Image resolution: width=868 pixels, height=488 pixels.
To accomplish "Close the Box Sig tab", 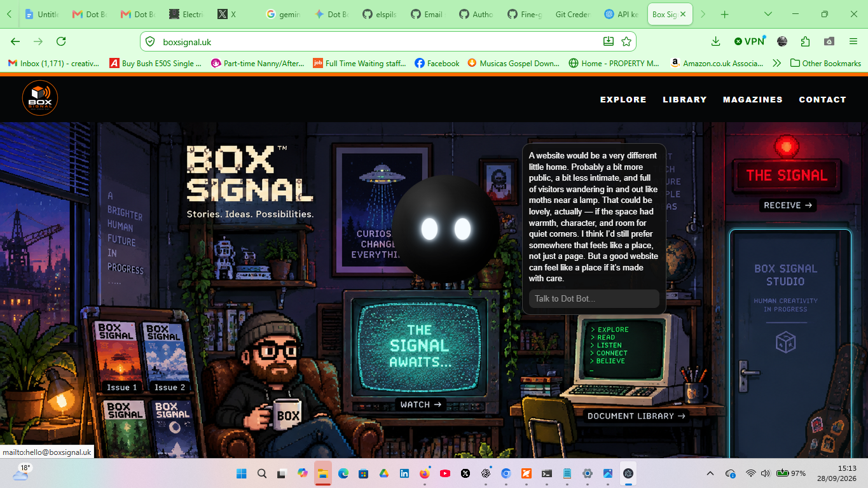I will 684,14.
